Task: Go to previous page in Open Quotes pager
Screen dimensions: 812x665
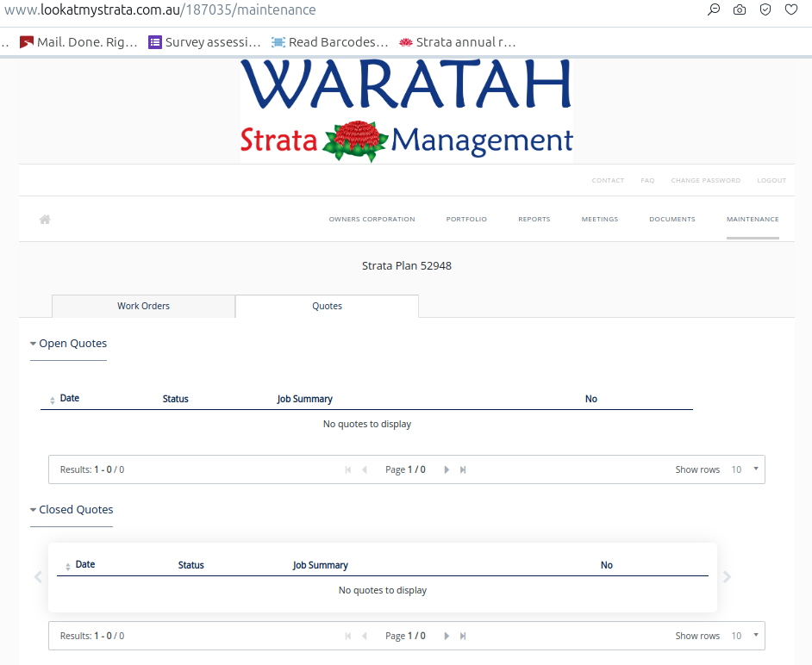Action: (x=365, y=470)
